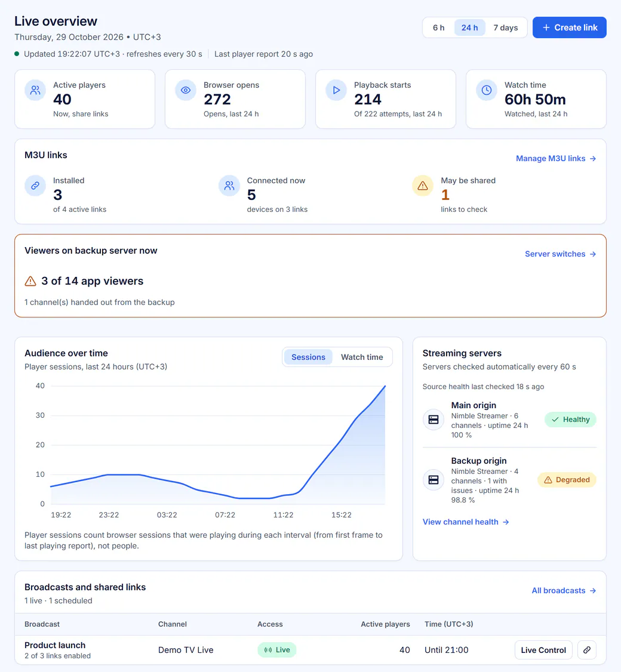This screenshot has width=621, height=672.
Task: Click the Installed link chain icon
Action: click(x=35, y=186)
